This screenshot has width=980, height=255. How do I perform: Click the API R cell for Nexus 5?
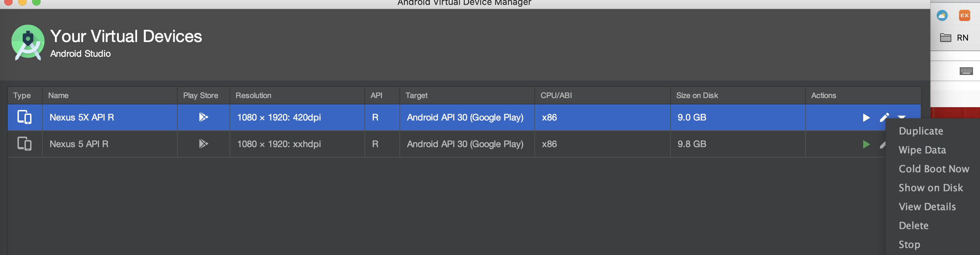(x=382, y=144)
